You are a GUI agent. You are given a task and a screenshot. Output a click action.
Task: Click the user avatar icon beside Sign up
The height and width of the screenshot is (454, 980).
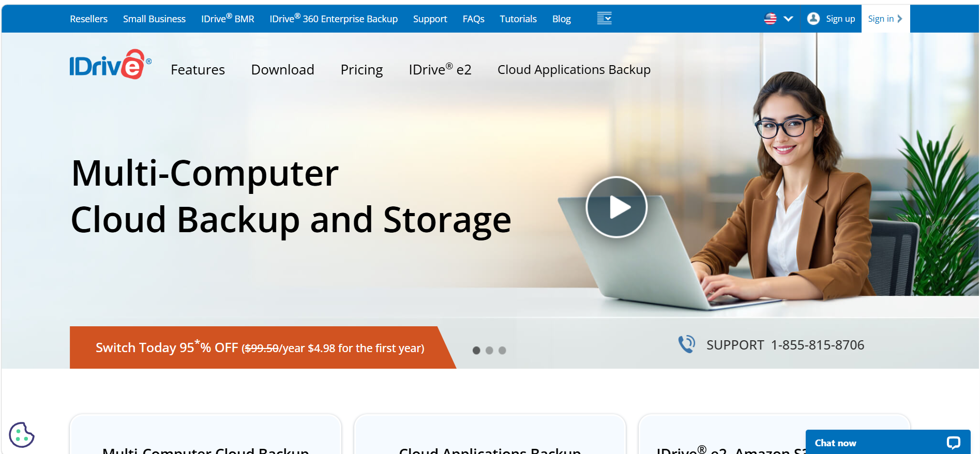click(813, 19)
